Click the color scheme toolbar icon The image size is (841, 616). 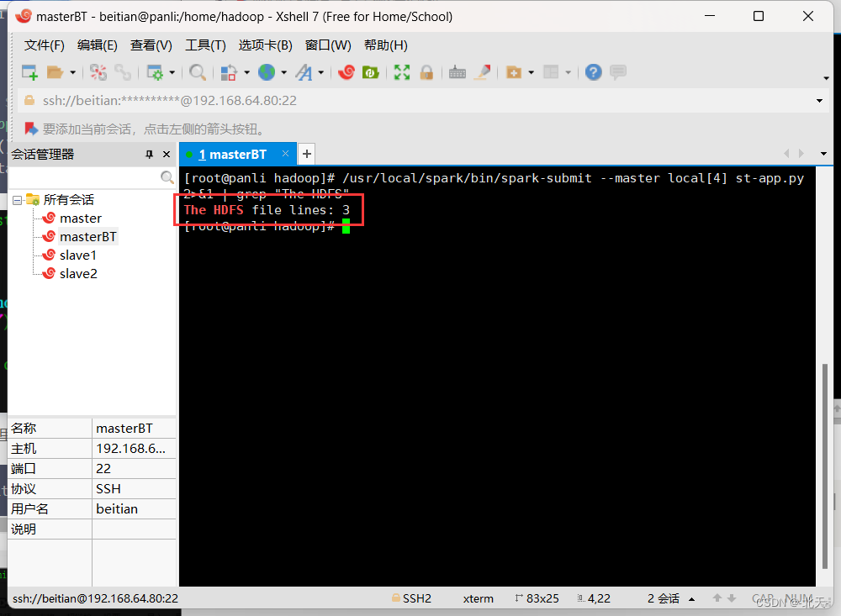tap(229, 71)
